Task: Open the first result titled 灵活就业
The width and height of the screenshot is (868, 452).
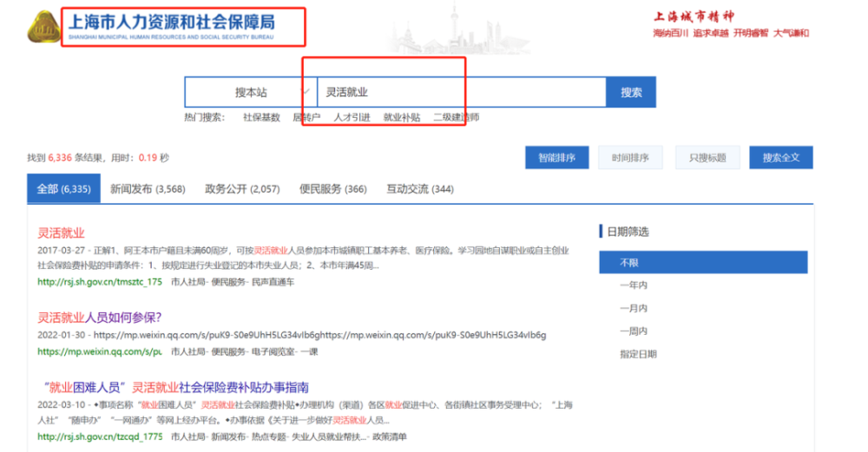Action: (61, 233)
